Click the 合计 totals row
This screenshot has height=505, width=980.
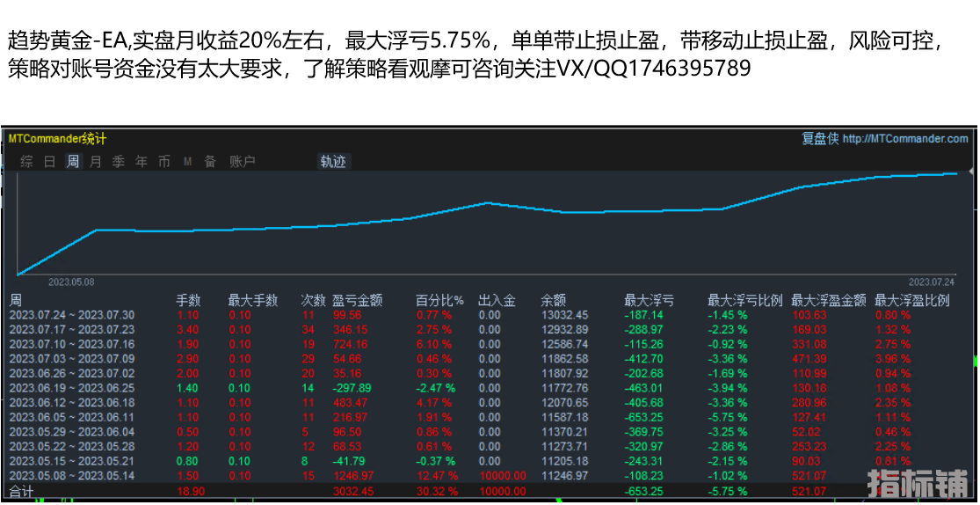pyautogui.click(x=20, y=491)
